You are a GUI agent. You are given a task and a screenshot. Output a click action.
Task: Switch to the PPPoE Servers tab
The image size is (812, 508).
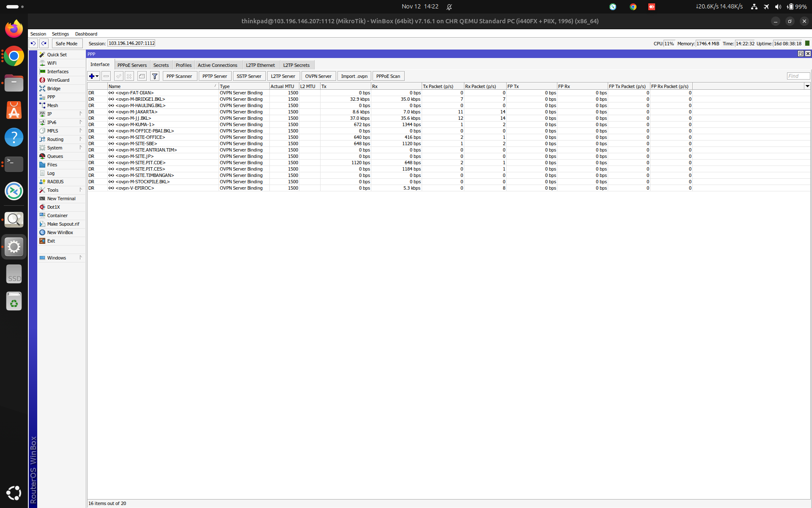[x=132, y=65]
